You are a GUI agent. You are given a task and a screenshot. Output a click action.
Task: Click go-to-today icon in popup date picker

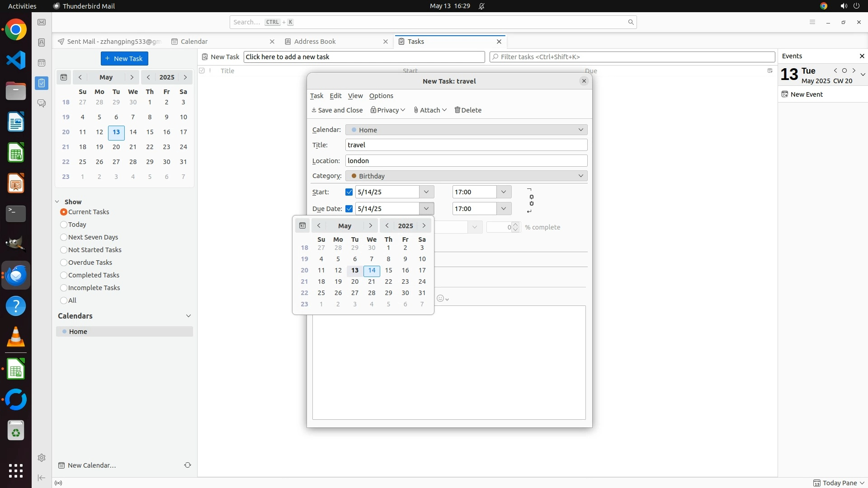coord(302,225)
